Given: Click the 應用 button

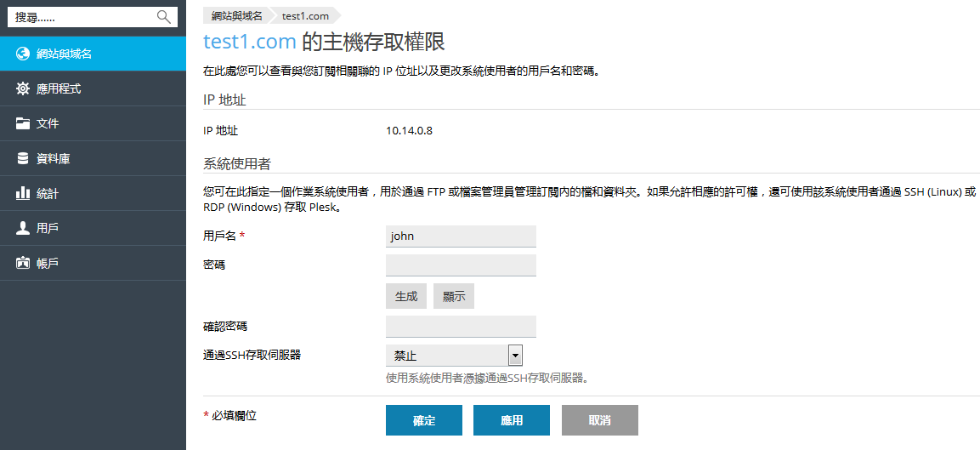Looking at the screenshot, I should [x=512, y=420].
